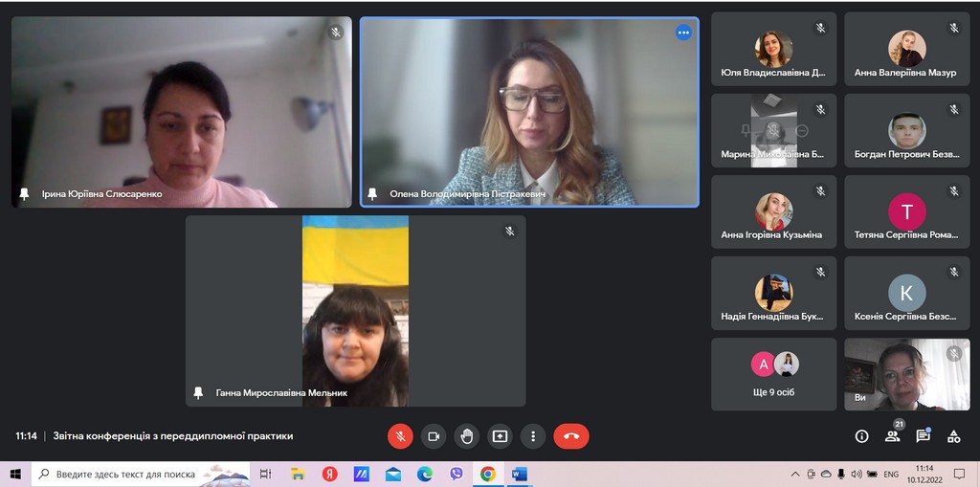This screenshot has height=487, width=980.
Task: Click the Windows search box in taskbar
Action: pos(129,474)
